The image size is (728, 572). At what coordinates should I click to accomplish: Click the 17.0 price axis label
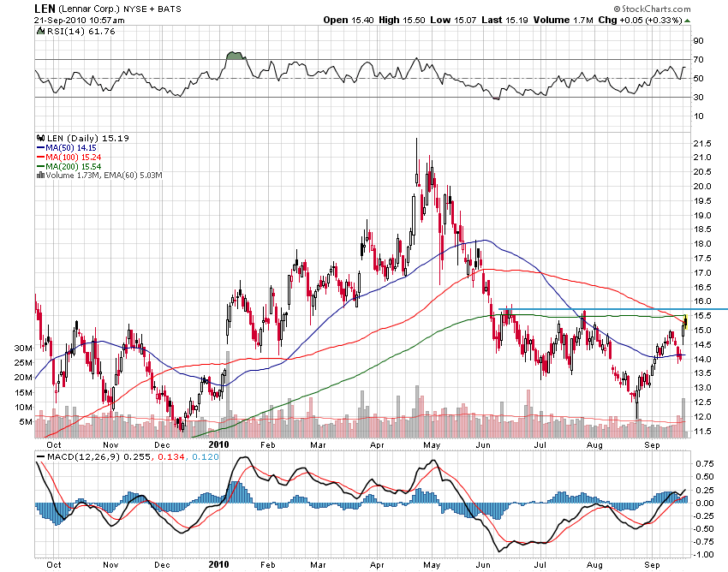(702, 273)
